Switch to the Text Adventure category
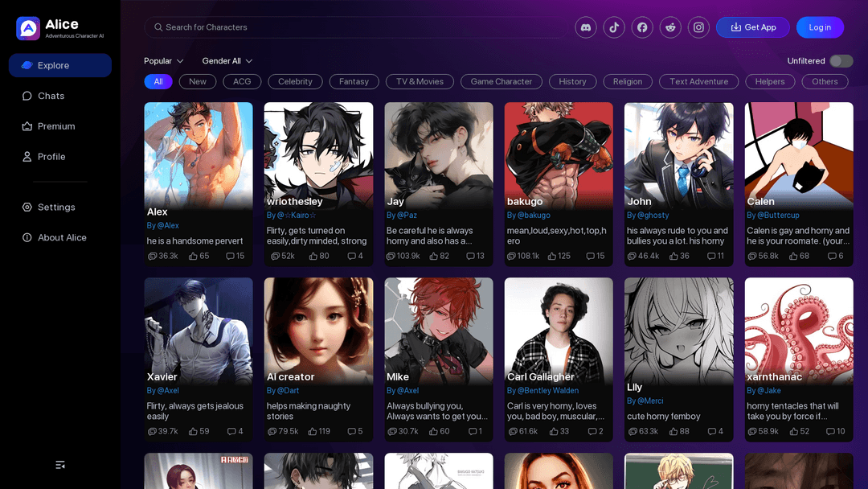The image size is (868, 489). (x=698, y=81)
